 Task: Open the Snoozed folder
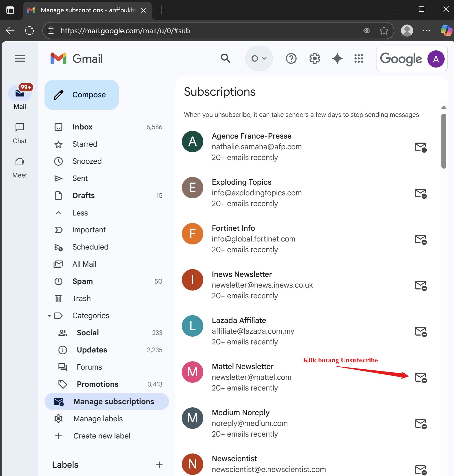click(107, 161)
